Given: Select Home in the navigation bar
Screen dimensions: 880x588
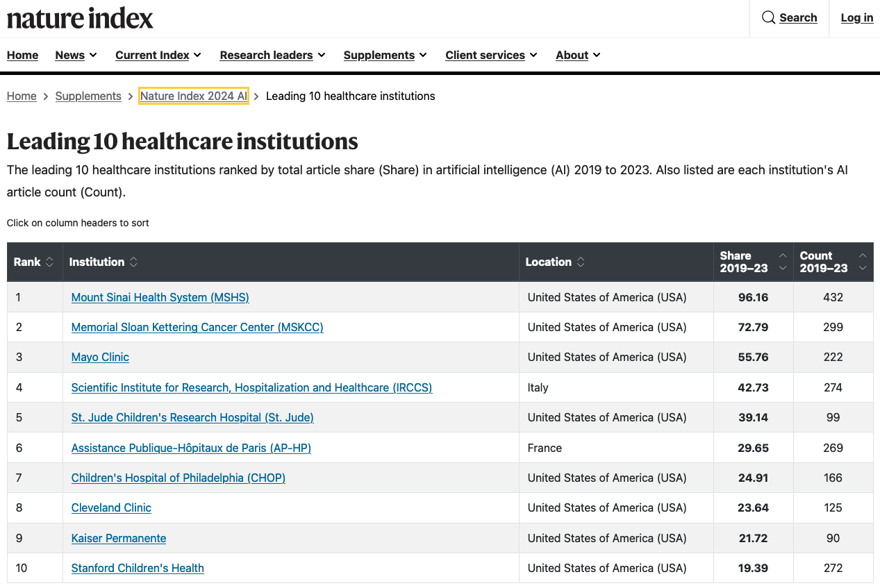Looking at the screenshot, I should click(22, 55).
